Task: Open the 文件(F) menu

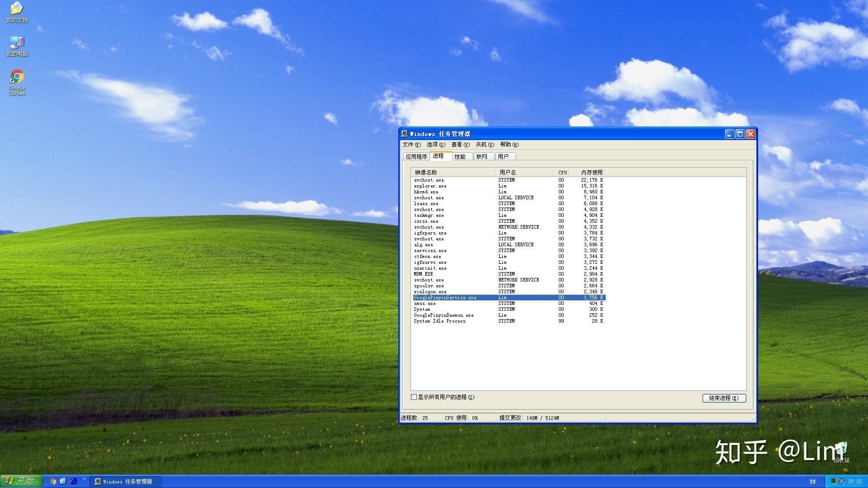Action: pyautogui.click(x=411, y=145)
